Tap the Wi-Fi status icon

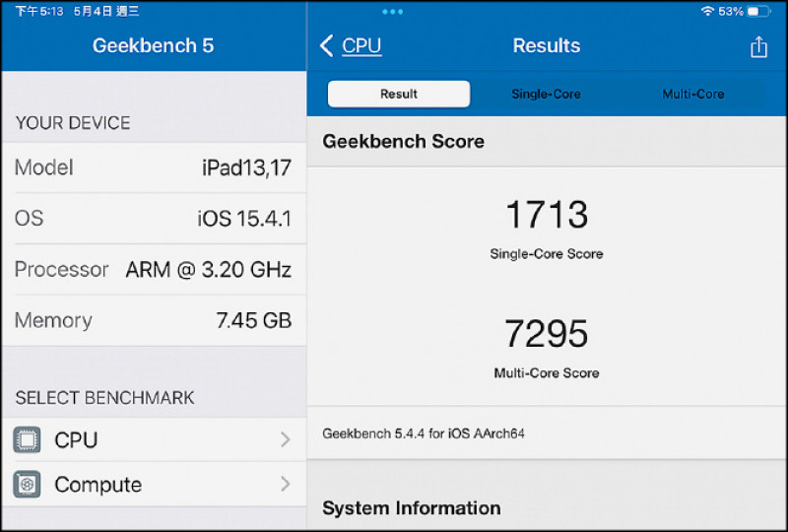[x=707, y=11]
